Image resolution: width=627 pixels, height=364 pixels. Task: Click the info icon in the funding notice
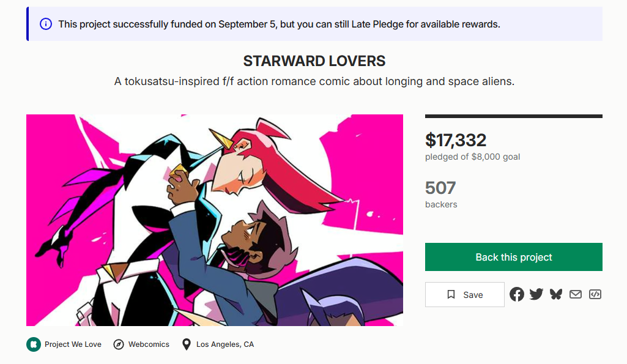pyautogui.click(x=46, y=24)
